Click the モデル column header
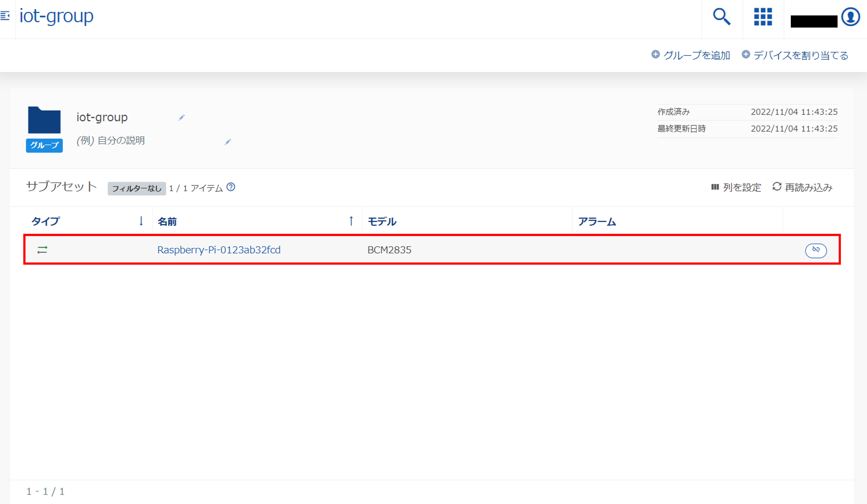This screenshot has height=504, width=867. (x=382, y=222)
